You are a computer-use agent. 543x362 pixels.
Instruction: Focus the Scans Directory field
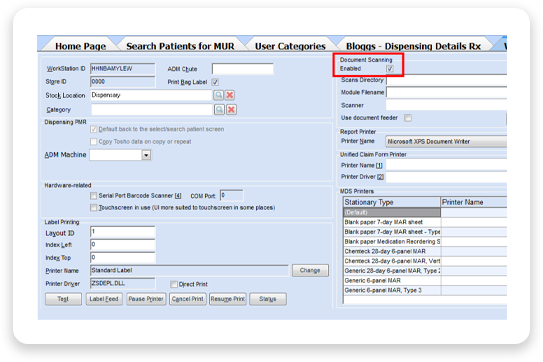[446, 80]
